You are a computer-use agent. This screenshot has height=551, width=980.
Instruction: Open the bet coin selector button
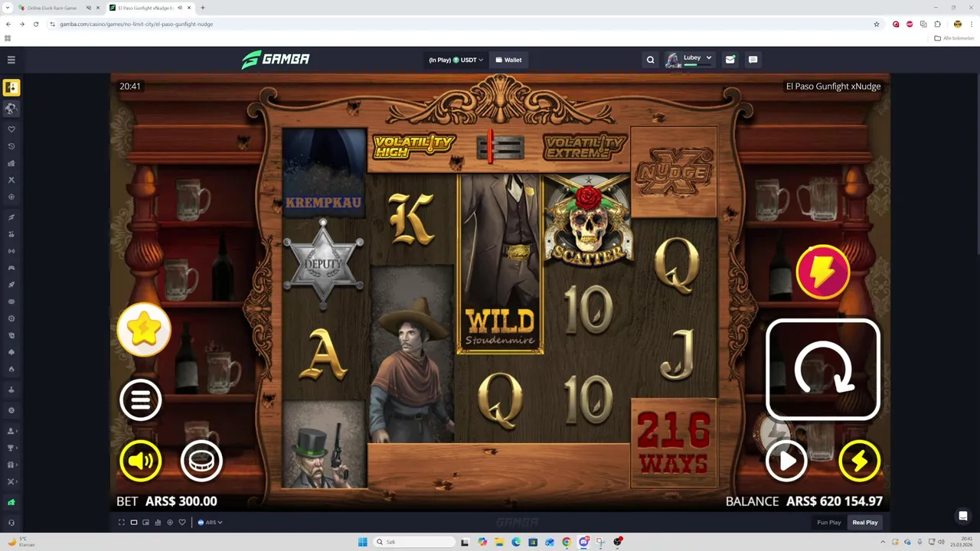[x=201, y=461]
